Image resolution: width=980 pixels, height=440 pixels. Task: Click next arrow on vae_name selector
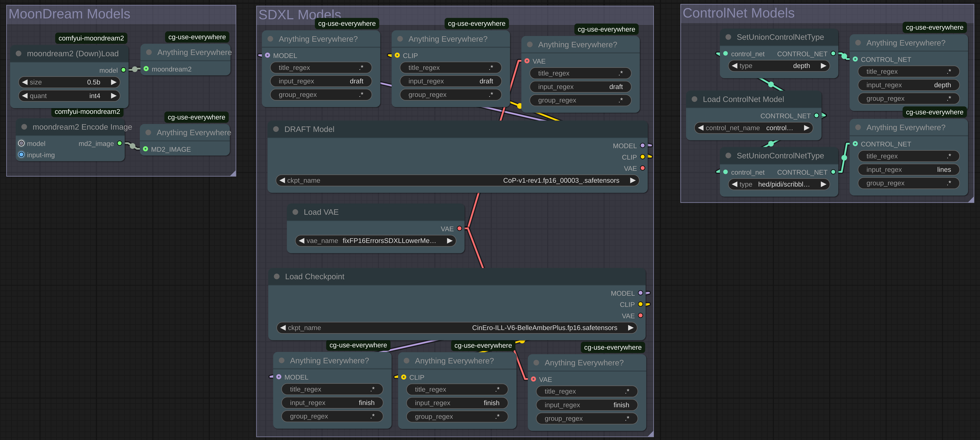(449, 240)
